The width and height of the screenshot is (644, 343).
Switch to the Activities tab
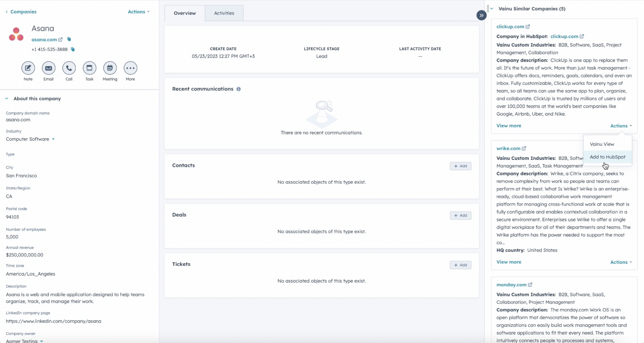(x=224, y=13)
